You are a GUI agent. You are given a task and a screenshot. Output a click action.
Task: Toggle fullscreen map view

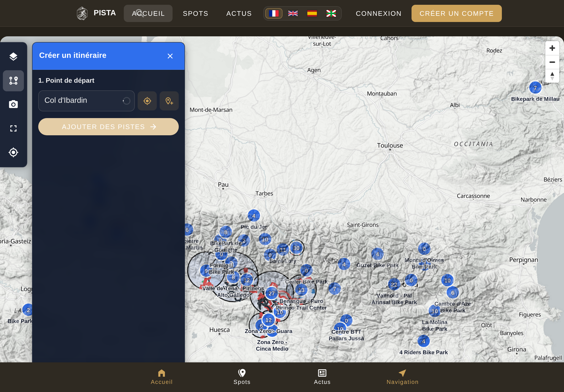click(x=13, y=128)
